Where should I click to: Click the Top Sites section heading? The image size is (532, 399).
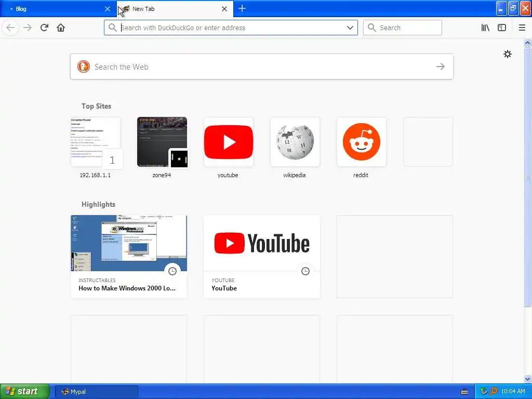point(96,106)
